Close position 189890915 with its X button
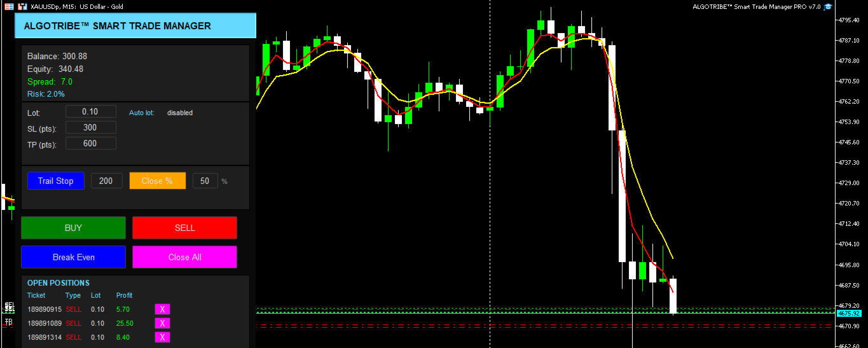This screenshot has width=868, height=348. point(162,309)
